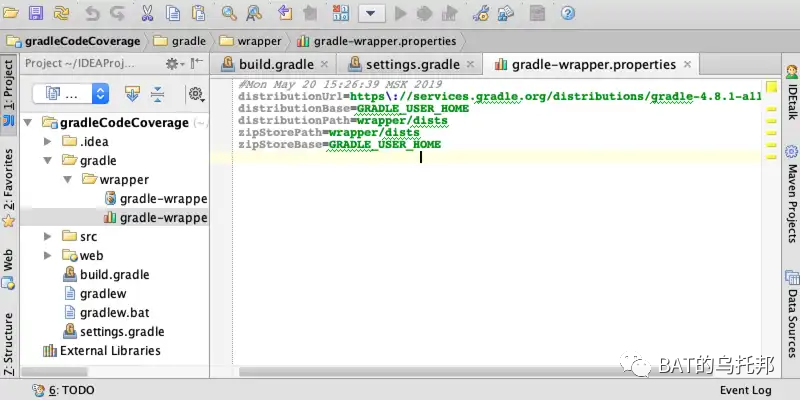Open project view selector combo box
Screen dimensions: 800x400
click(x=70, y=93)
